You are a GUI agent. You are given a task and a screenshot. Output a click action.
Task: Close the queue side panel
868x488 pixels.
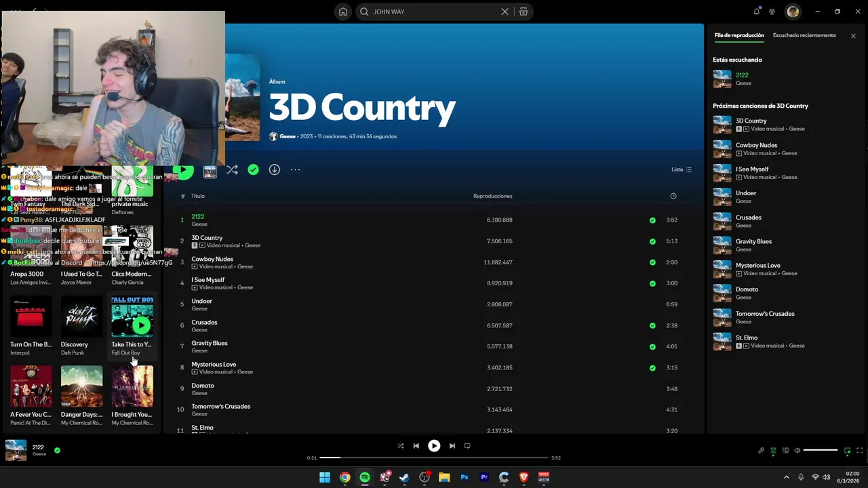[x=853, y=36]
